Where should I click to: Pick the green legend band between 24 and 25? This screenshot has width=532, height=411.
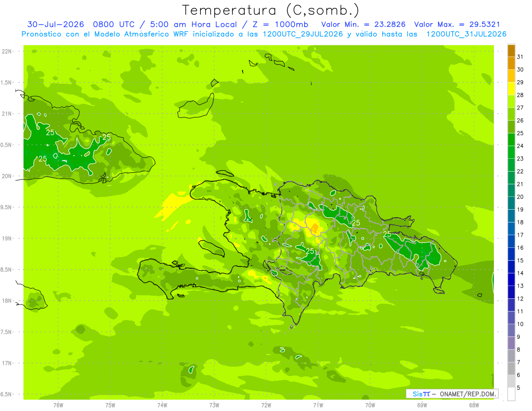click(x=511, y=139)
